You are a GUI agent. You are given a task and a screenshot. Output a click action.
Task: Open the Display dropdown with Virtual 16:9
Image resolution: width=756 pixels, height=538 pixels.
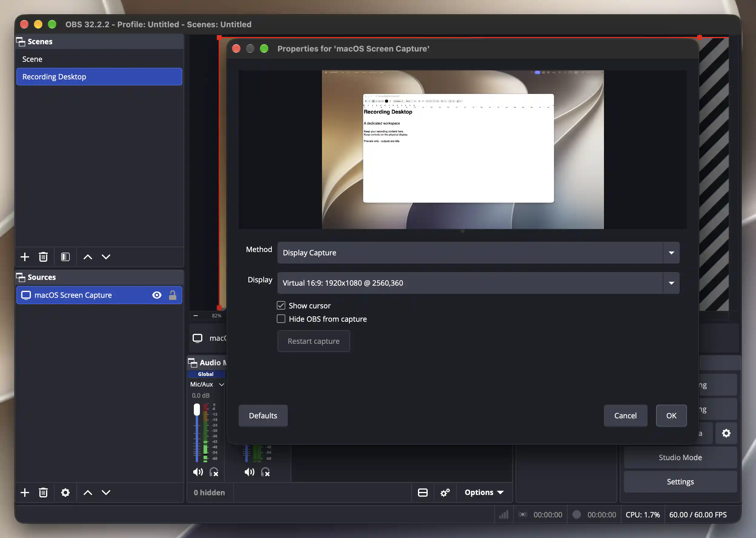(x=479, y=283)
